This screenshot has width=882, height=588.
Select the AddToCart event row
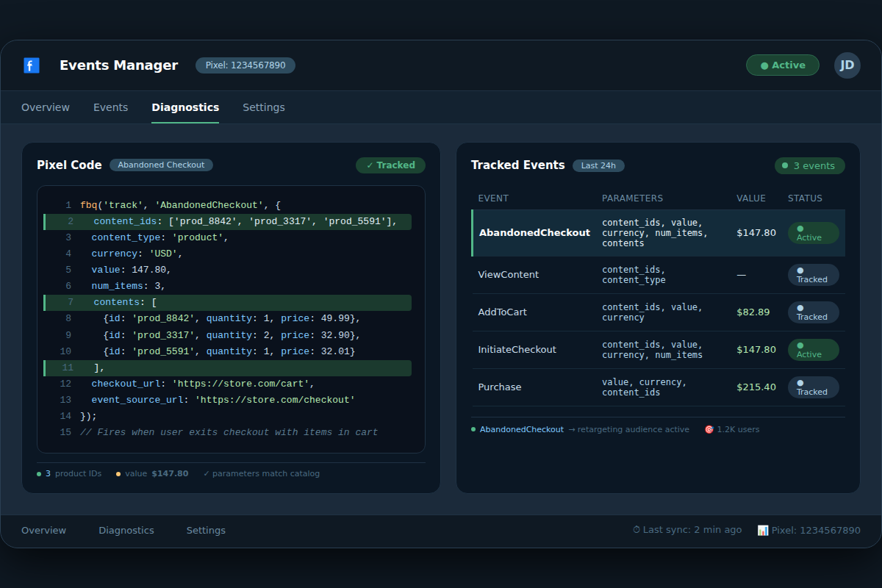point(659,312)
